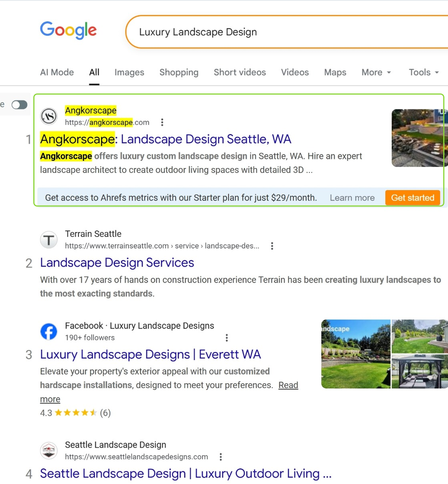Click Learn more in Ahrefs banner
Screen dimensions: 448x484
coord(352,198)
